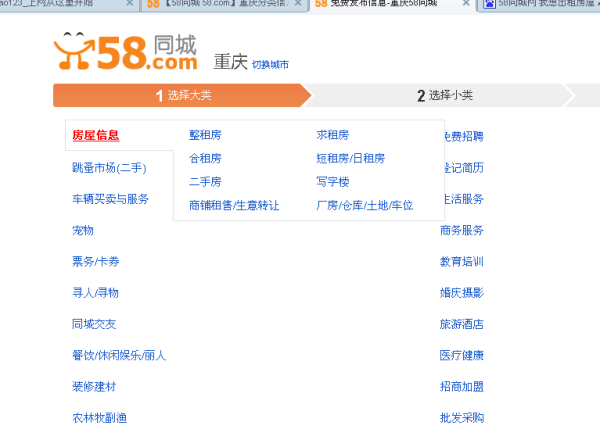Viewport: 600px width, 447px height.
Task: Click the 切换城市 link
Action: (270, 65)
